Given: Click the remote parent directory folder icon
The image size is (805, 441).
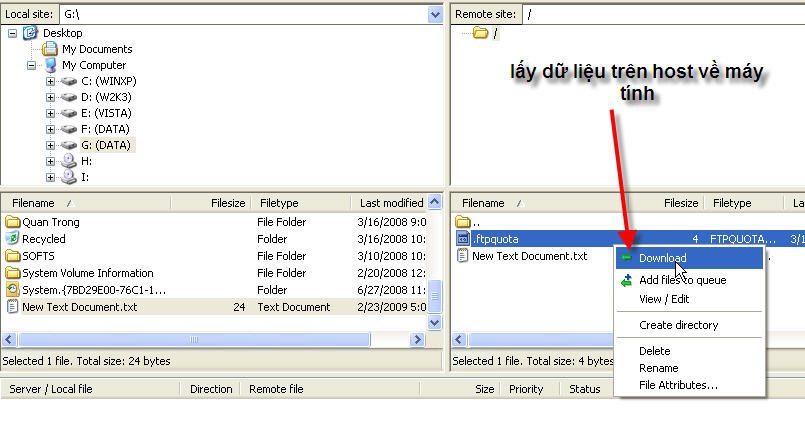Looking at the screenshot, I should point(463,222).
